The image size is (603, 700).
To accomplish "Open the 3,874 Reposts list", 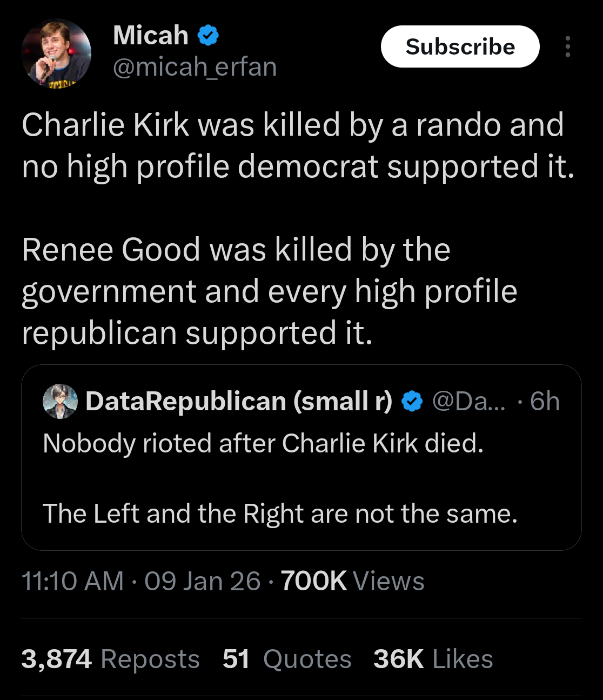I will point(110,659).
